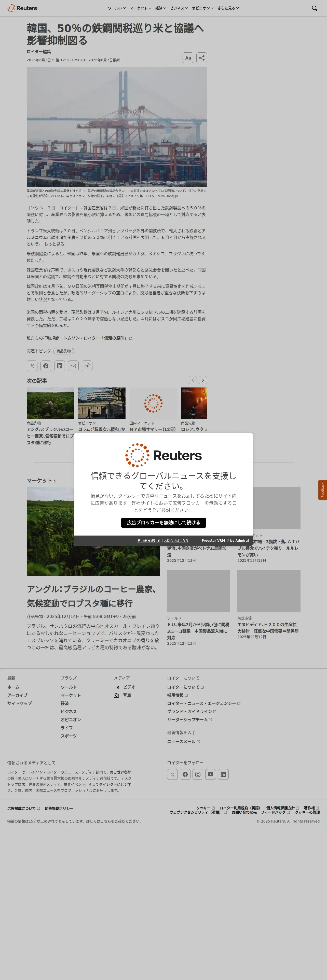
Task: Click footer サイトマップ link
Action: tap(19, 703)
